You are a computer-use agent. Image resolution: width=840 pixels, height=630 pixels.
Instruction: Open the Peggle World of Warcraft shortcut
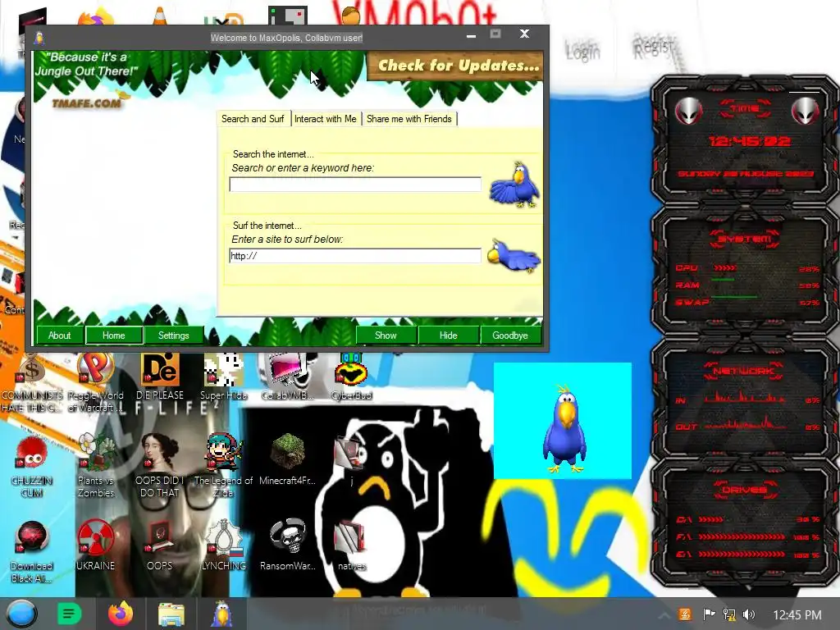click(95, 384)
